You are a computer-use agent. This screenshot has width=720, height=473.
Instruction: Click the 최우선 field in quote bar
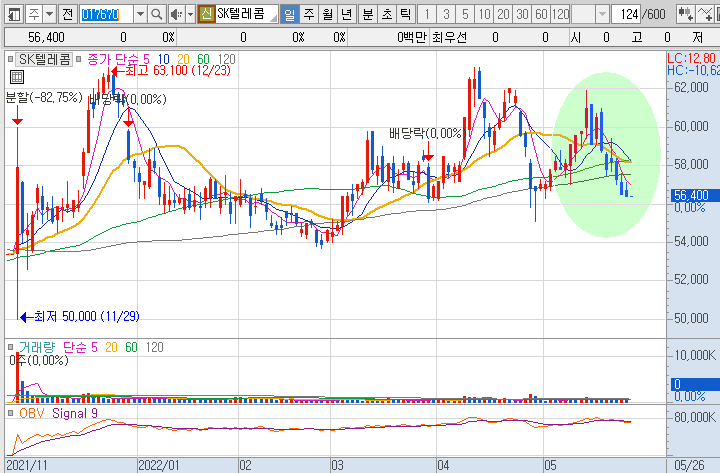[x=450, y=37]
